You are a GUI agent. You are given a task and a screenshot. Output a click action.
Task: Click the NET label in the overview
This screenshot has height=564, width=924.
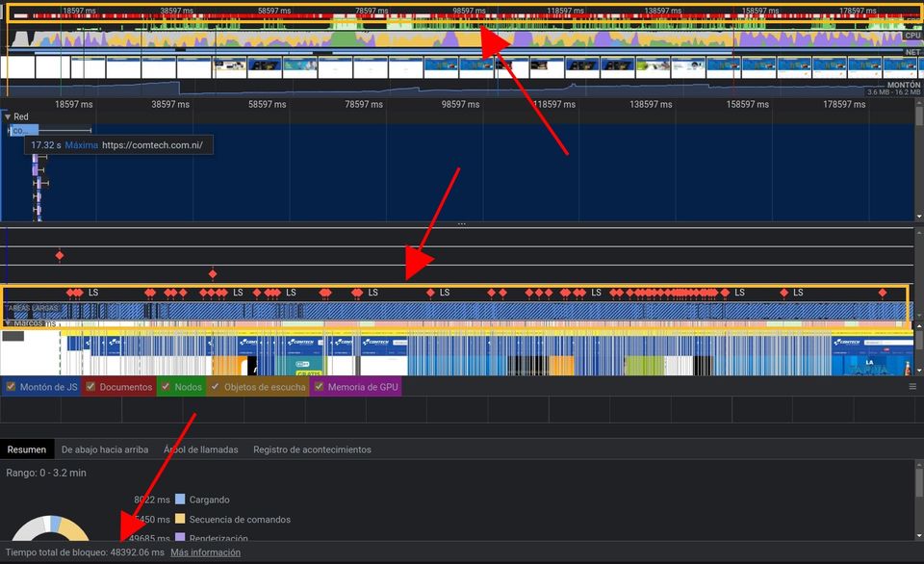tap(912, 52)
